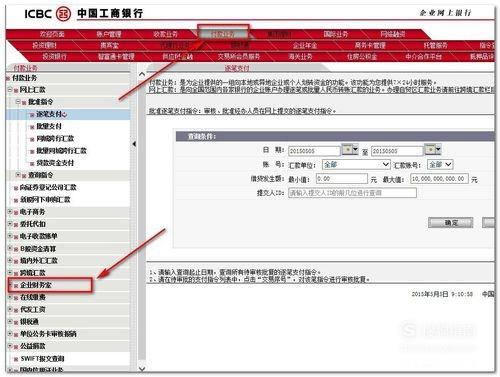
Task: Select 网银跨行汇款 in the sidebar tree
Action: (x=55, y=138)
